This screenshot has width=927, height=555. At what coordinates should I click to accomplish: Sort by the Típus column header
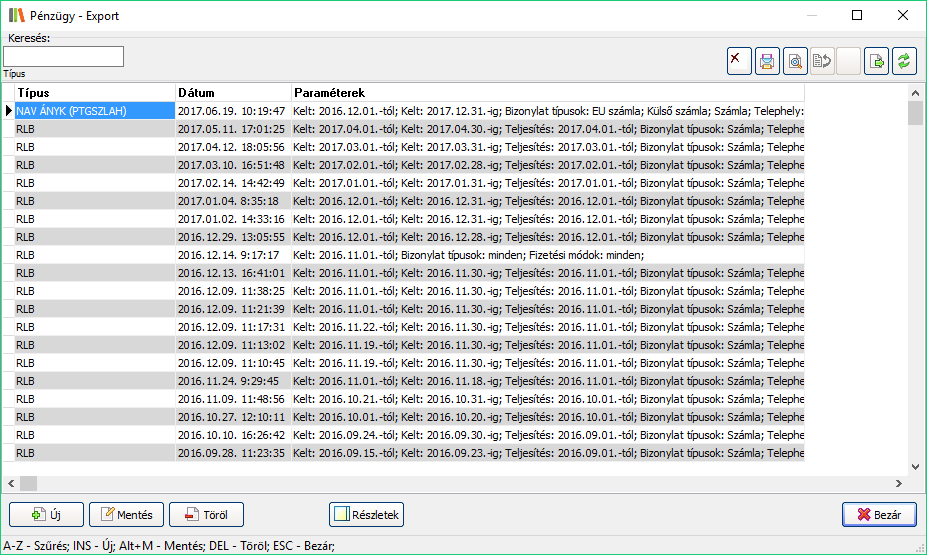pos(94,93)
